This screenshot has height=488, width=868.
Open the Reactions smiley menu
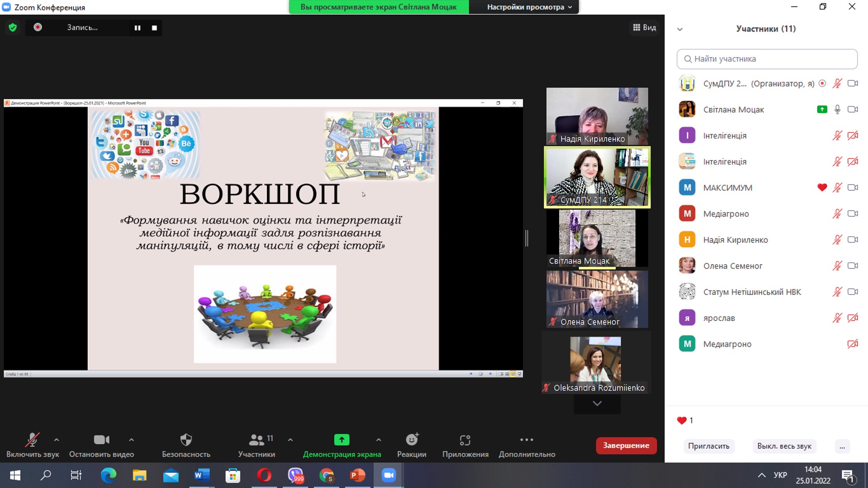411,440
